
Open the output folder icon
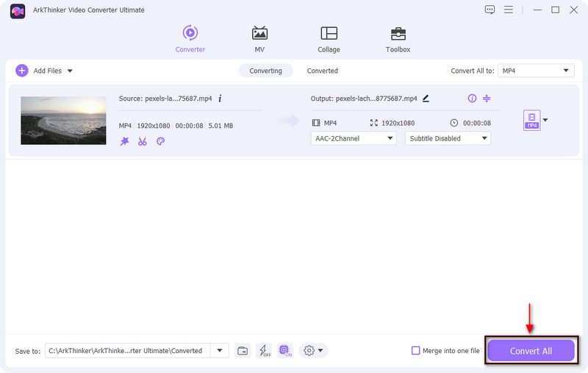pyautogui.click(x=243, y=350)
